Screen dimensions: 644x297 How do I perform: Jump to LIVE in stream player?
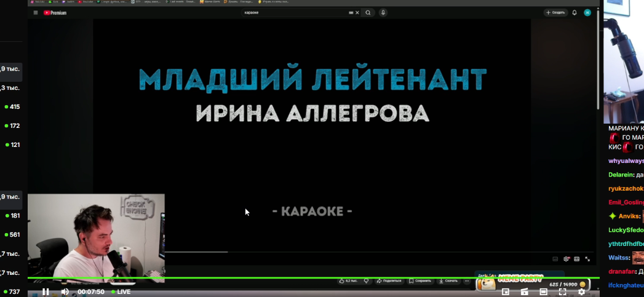121,291
